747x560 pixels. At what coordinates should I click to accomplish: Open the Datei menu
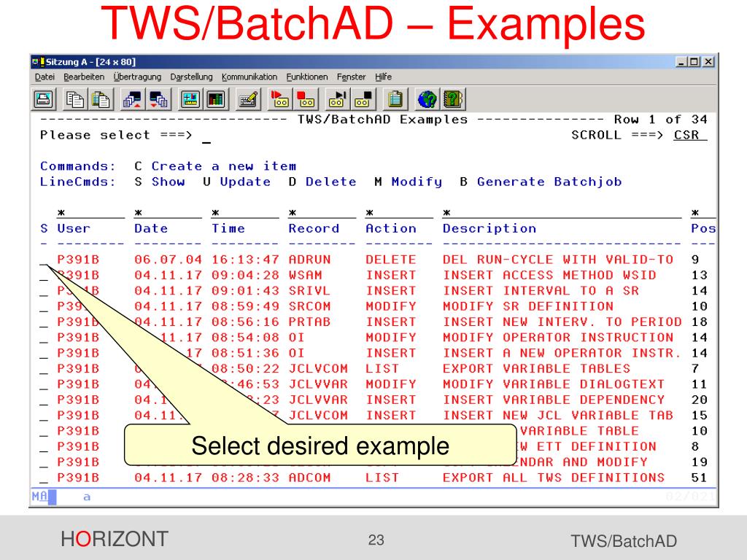44,77
